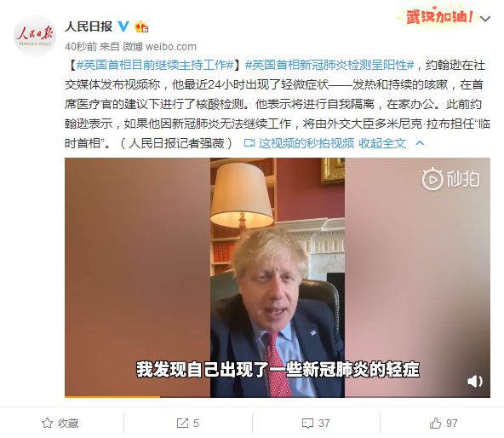Click the star 收藏 favorite icon
504x438 pixels.
tap(48, 423)
